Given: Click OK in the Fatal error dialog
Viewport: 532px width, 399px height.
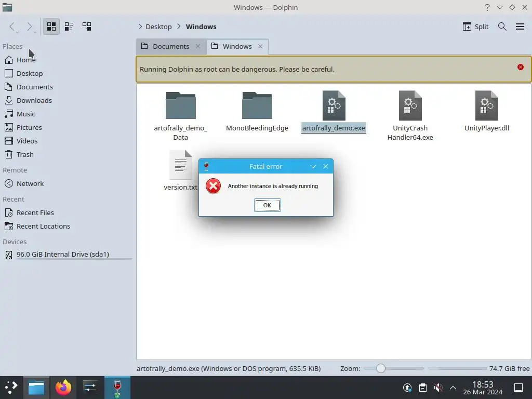Looking at the screenshot, I should [268, 205].
